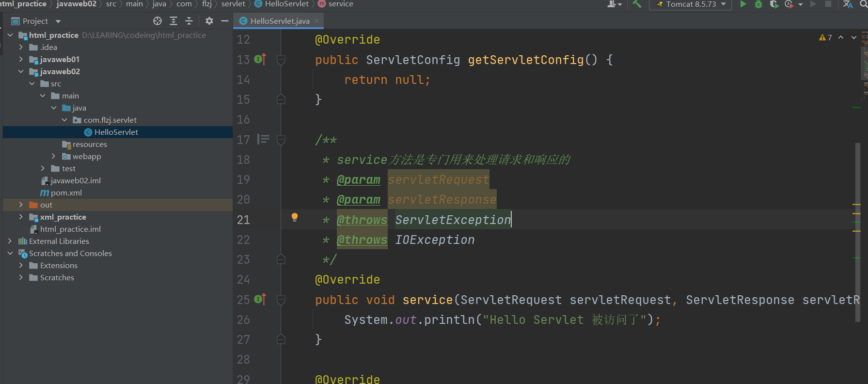Collapse the com.flzj.servlet package

[x=64, y=120]
